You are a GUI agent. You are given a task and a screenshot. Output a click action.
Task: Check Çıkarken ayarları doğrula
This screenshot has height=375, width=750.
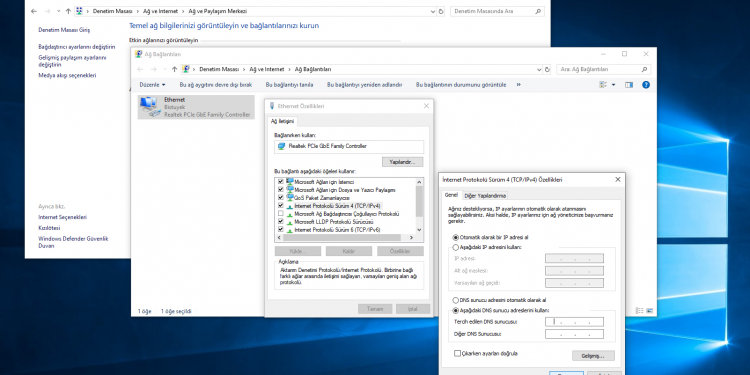pos(457,353)
